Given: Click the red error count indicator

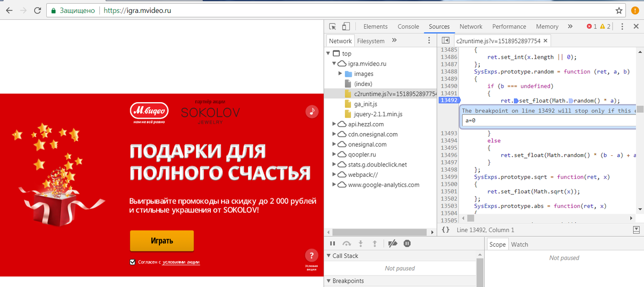Looking at the screenshot, I should tap(591, 26).
